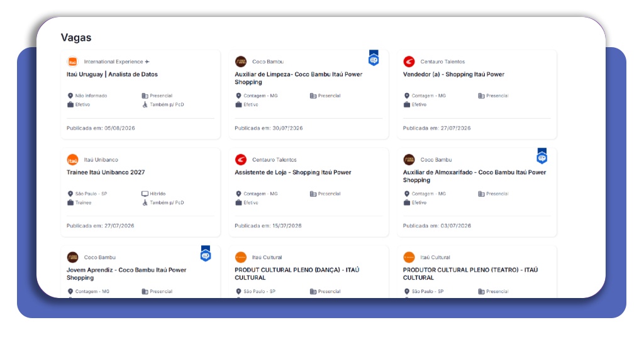
Task: Click briefcase icon on Itaú Uruguay card
Action: pyautogui.click(x=70, y=104)
